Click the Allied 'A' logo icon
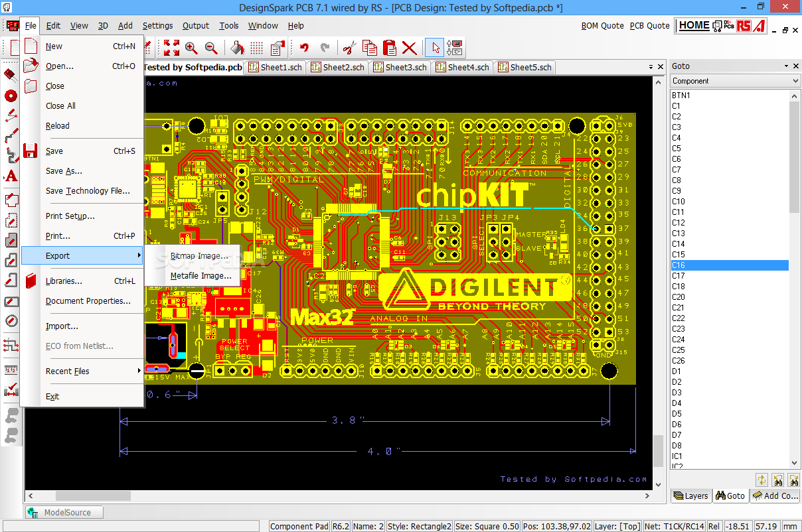This screenshot has height=532, width=802. coord(760,26)
